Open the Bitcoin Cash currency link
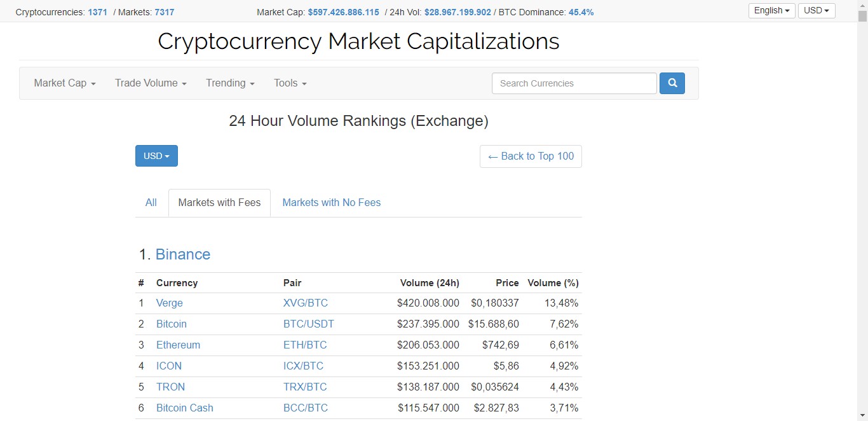 click(185, 408)
